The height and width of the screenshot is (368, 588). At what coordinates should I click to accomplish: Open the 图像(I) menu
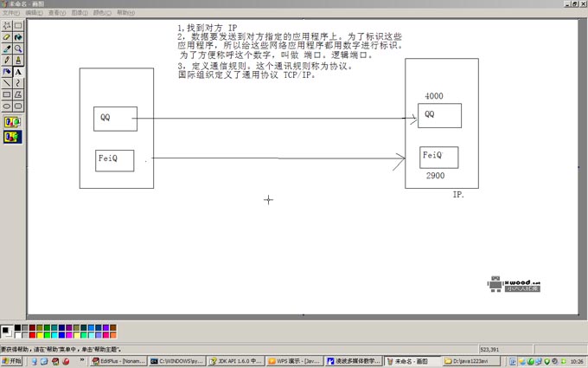click(x=80, y=13)
